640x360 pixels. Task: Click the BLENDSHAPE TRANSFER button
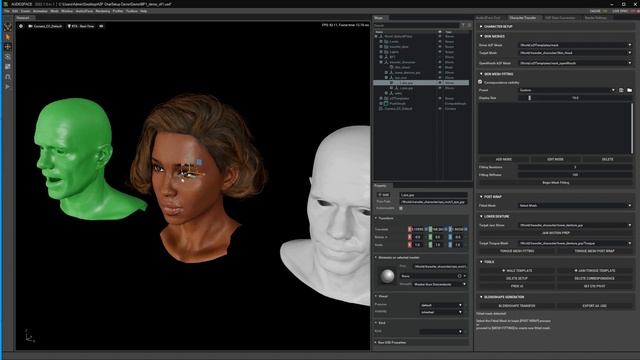pos(517,306)
